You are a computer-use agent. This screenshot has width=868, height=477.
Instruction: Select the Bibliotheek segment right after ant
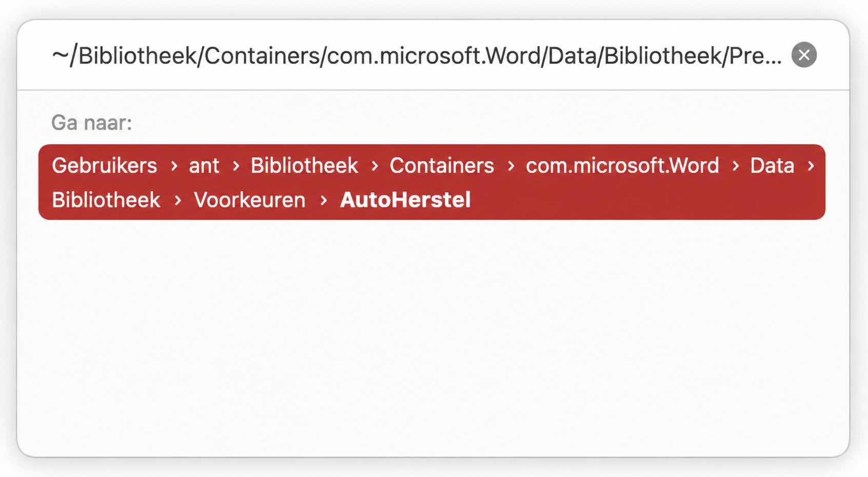click(x=304, y=166)
